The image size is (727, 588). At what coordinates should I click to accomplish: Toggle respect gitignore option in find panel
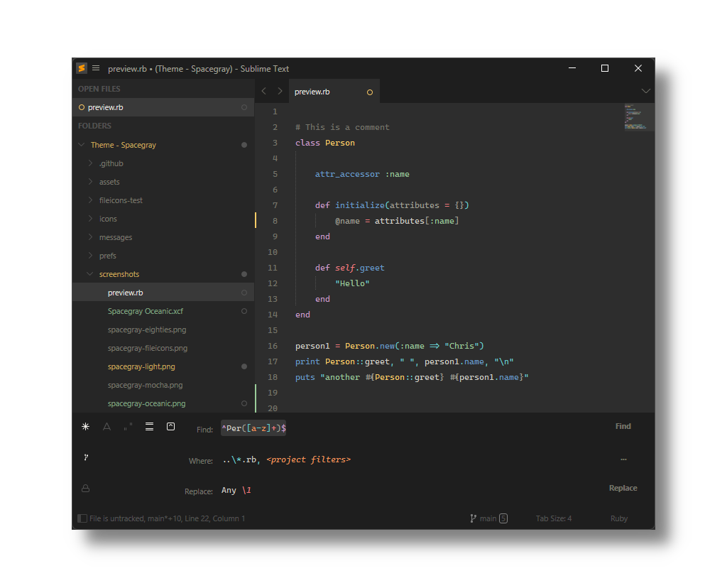86,457
